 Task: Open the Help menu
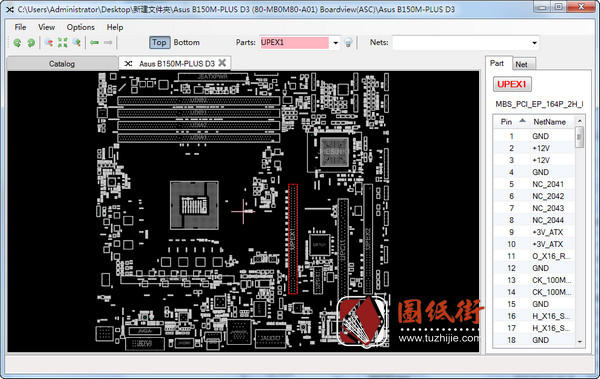tap(115, 27)
